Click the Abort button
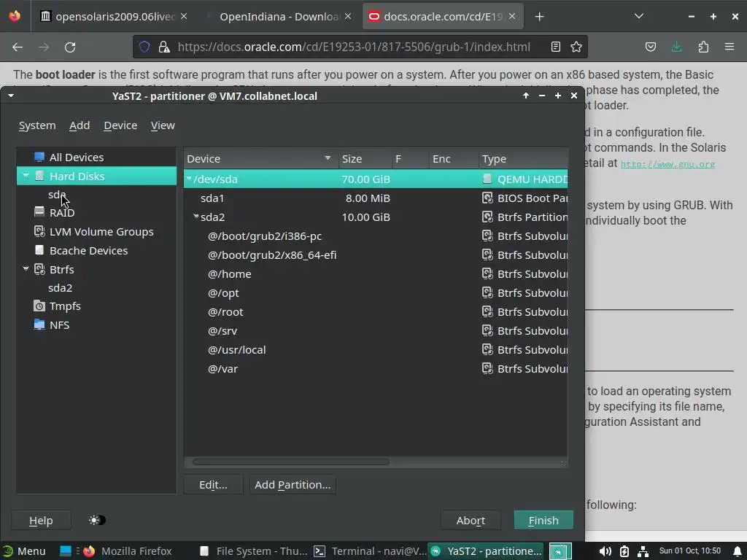The height and width of the screenshot is (560, 747). [471, 521]
